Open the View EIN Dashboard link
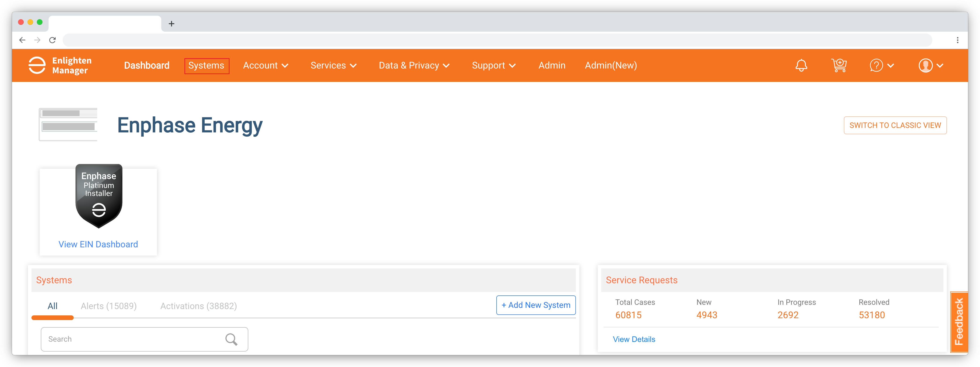The image size is (980, 367). click(98, 244)
